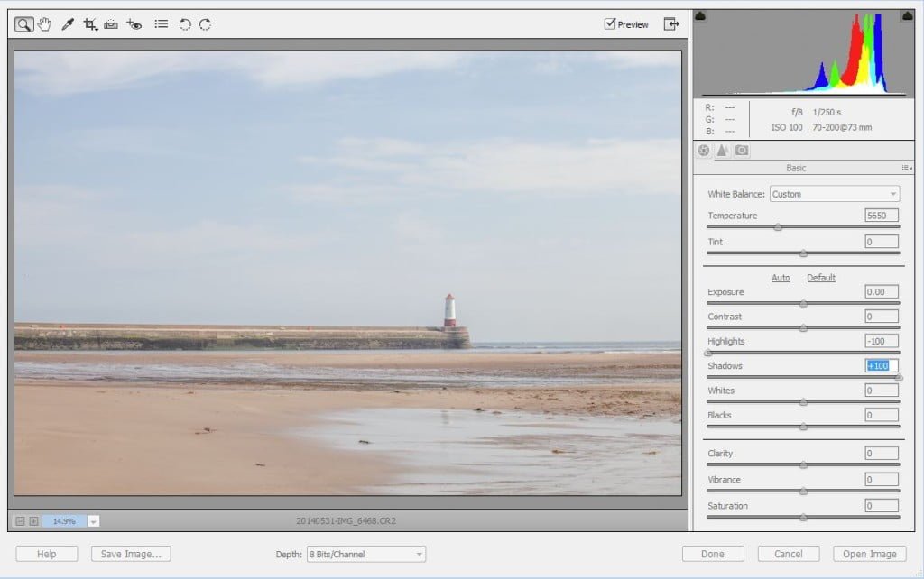Open the preferences dialog list icon

coord(161,24)
